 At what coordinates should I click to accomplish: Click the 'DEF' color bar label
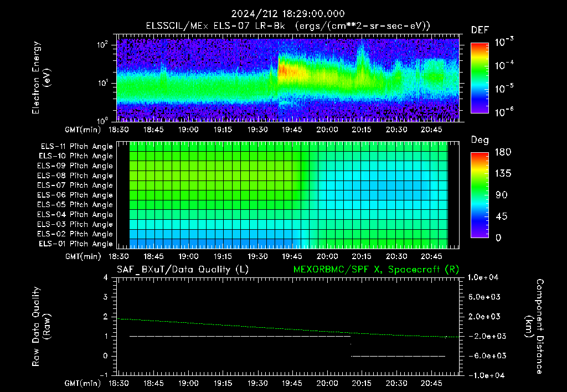click(480, 30)
